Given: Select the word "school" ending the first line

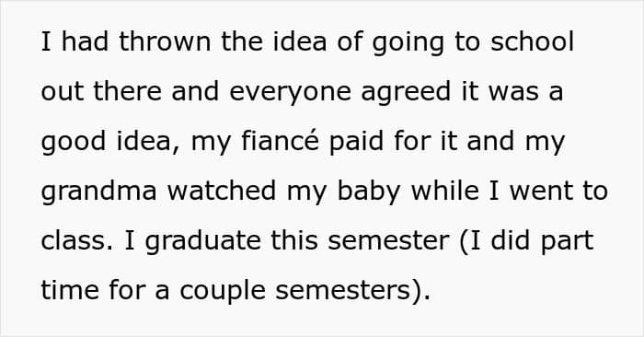Looking at the screenshot, I should coord(532,41).
